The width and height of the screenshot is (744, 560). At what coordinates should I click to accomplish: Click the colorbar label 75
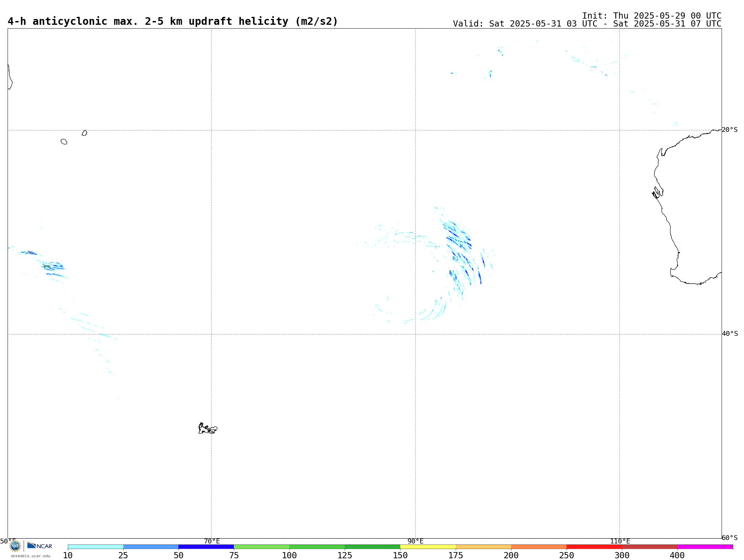(234, 555)
